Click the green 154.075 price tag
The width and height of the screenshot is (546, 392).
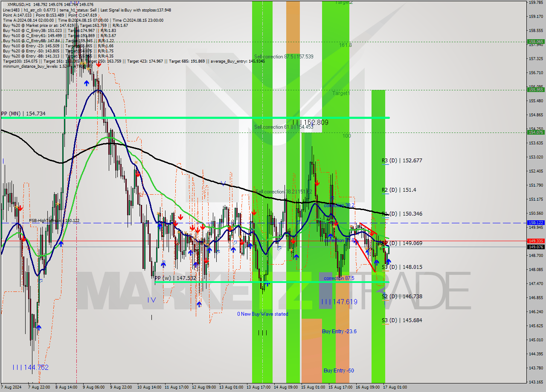point(536,132)
